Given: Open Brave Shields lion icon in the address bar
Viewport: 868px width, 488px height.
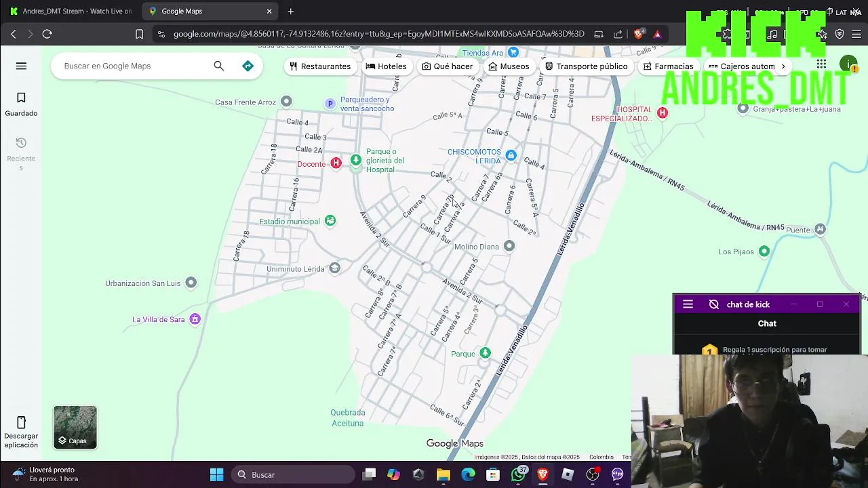Looking at the screenshot, I should (639, 34).
